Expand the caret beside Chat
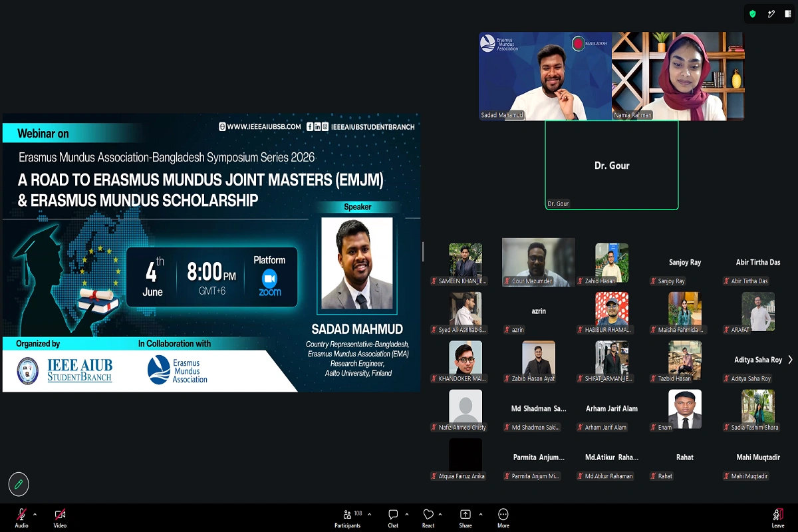798x532 pixels. [408, 514]
